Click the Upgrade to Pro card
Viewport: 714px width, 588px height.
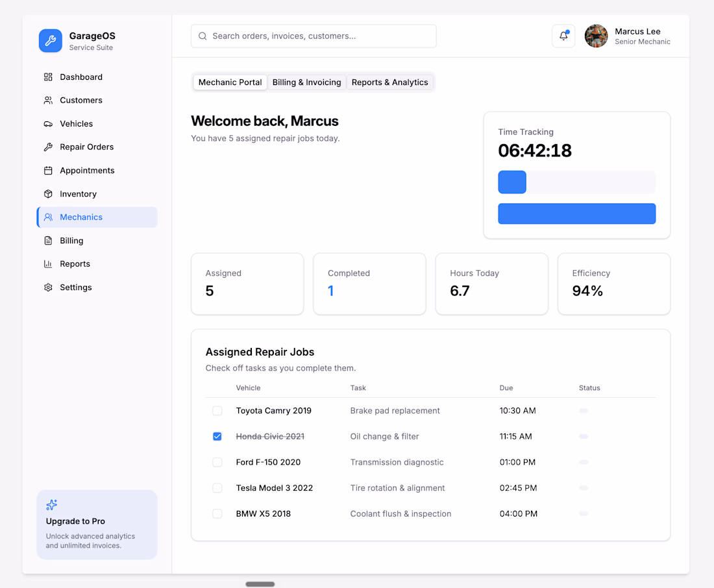coord(97,524)
